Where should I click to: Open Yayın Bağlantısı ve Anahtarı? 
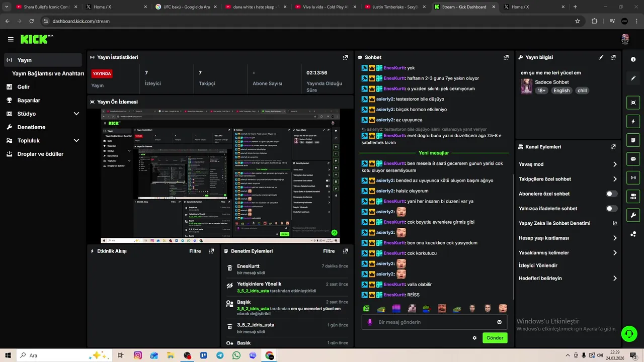[x=48, y=73]
